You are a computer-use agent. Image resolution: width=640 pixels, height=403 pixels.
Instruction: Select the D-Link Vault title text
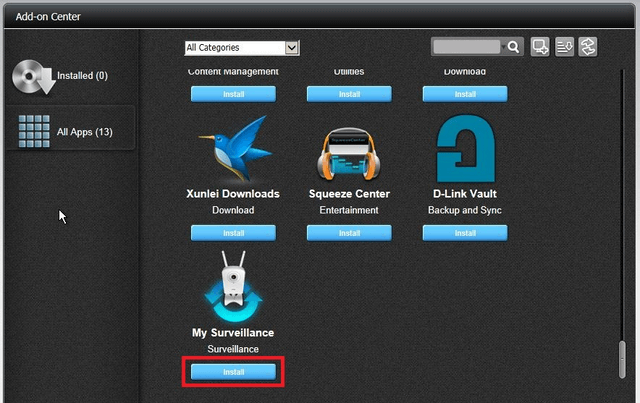[x=465, y=194]
